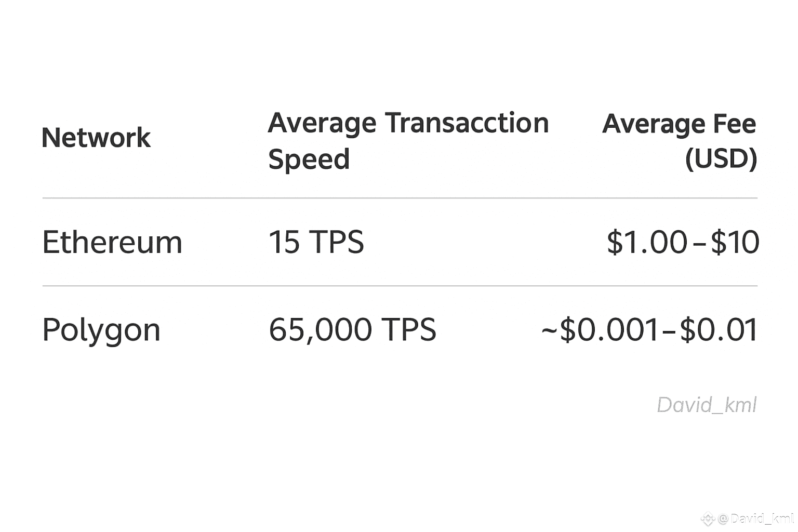Click the word Speed in header
Screen dimensions: 798x532
pos(309,158)
